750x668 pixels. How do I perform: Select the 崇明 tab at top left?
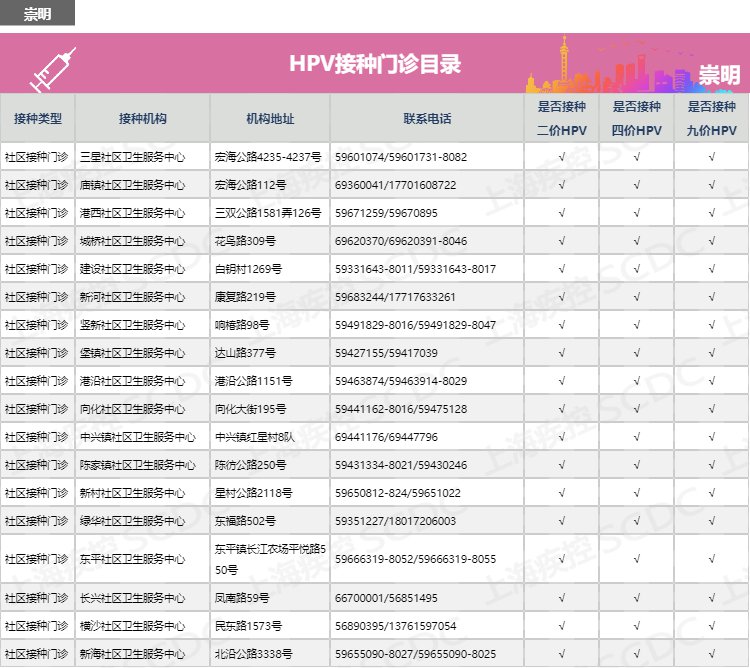coord(38,12)
